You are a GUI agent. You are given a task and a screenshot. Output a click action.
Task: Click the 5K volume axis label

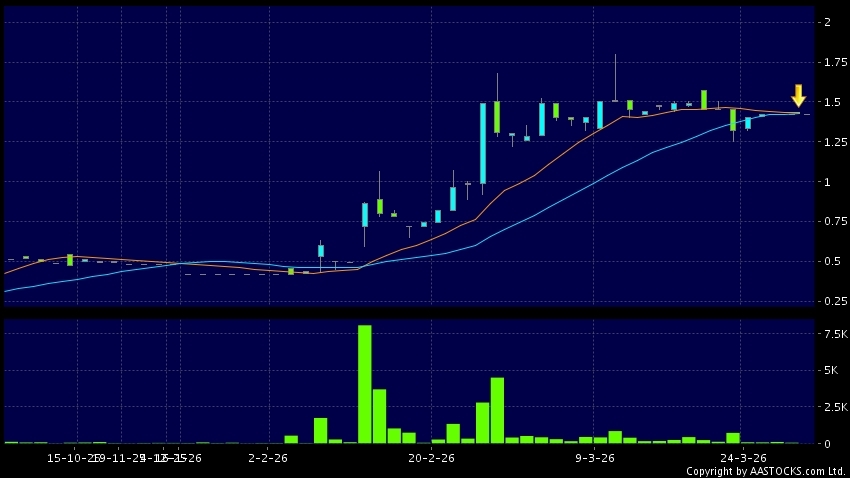click(x=829, y=371)
